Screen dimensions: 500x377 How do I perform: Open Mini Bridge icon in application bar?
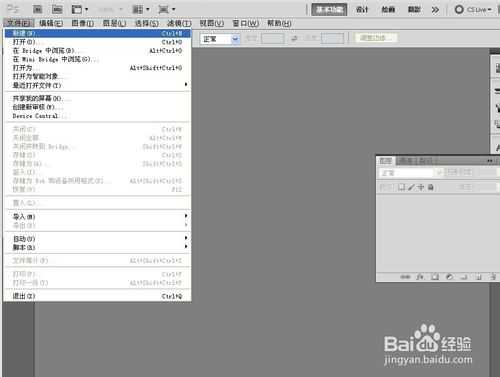[57, 9]
